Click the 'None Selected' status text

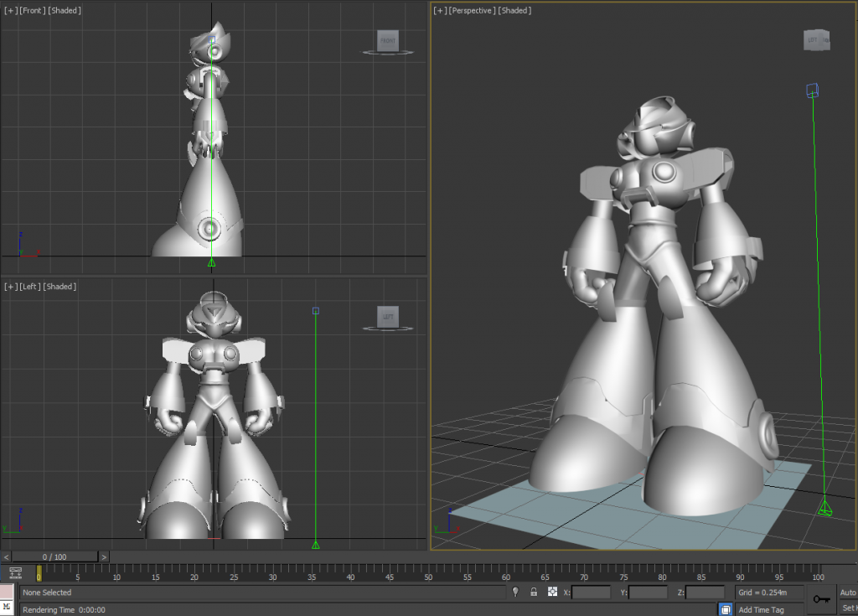[x=47, y=593]
